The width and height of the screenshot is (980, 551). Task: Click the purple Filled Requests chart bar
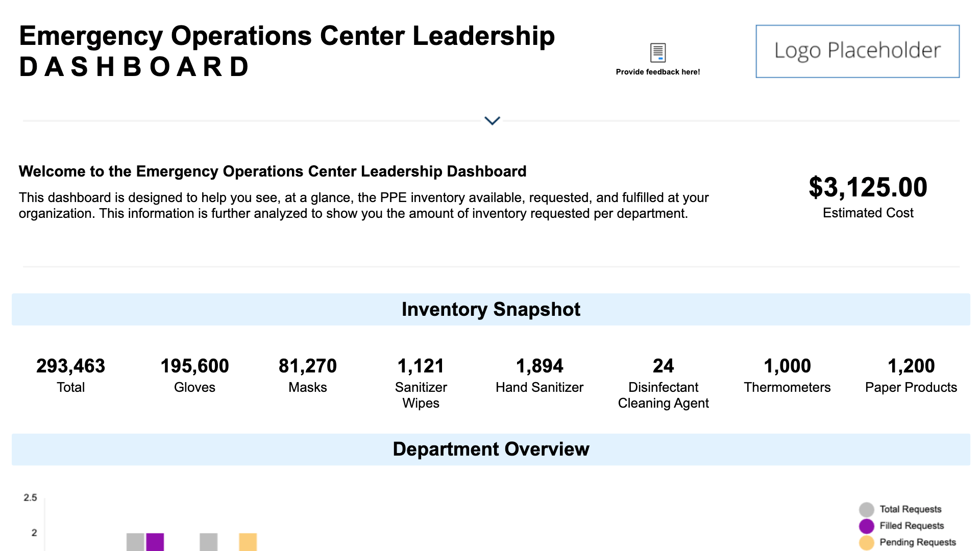(155, 542)
